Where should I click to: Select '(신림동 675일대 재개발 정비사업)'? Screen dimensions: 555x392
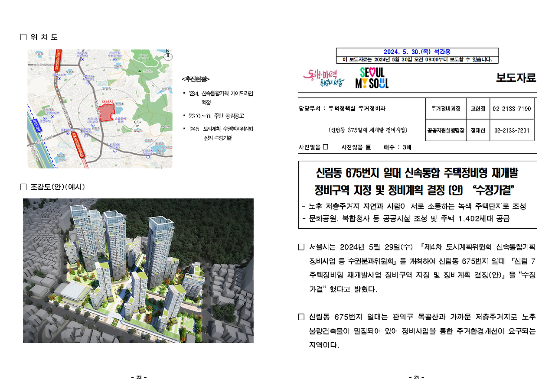[x=368, y=130]
